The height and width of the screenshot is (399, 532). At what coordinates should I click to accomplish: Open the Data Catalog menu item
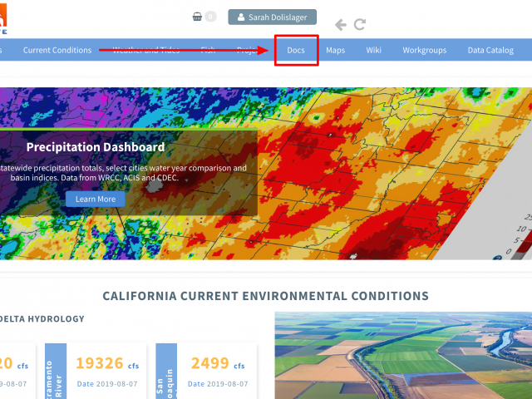490,50
